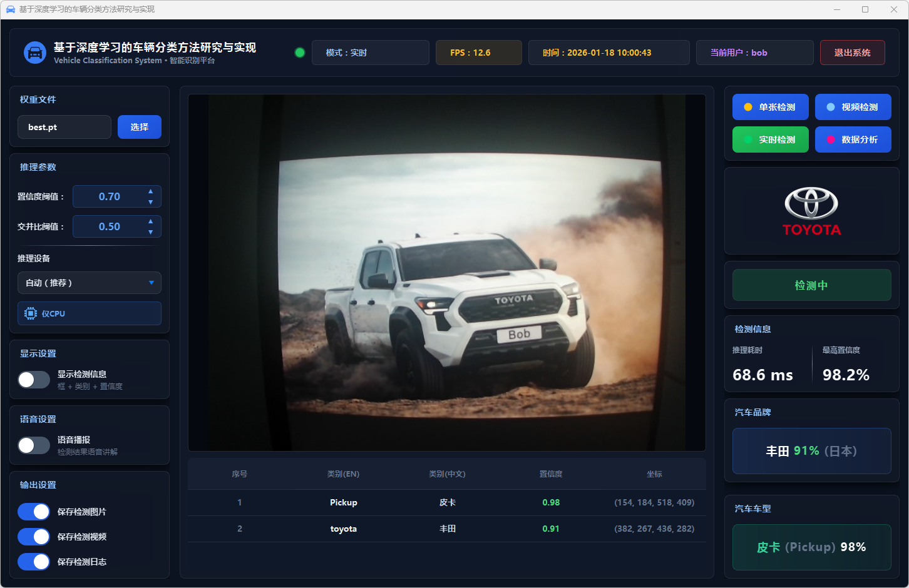This screenshot has width=909, height=588.
Task: Click the 丰田 91% (日本) brand card
Action: click(x=812, y=451)
